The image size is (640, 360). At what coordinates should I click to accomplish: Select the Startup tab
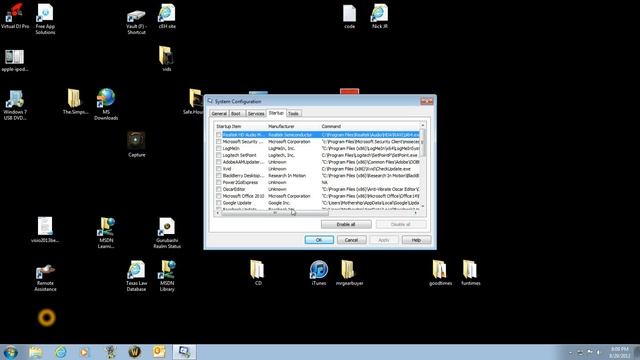point(276,113)
